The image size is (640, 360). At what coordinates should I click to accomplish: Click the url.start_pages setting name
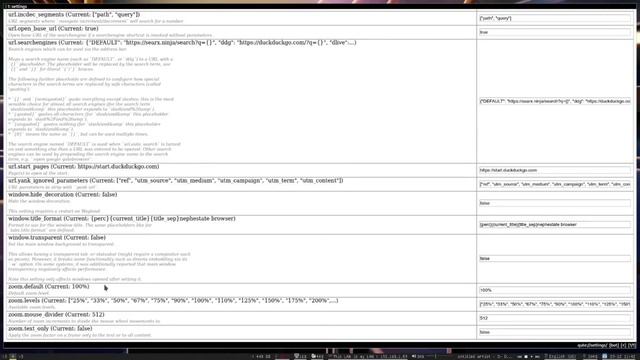point(28,167)
